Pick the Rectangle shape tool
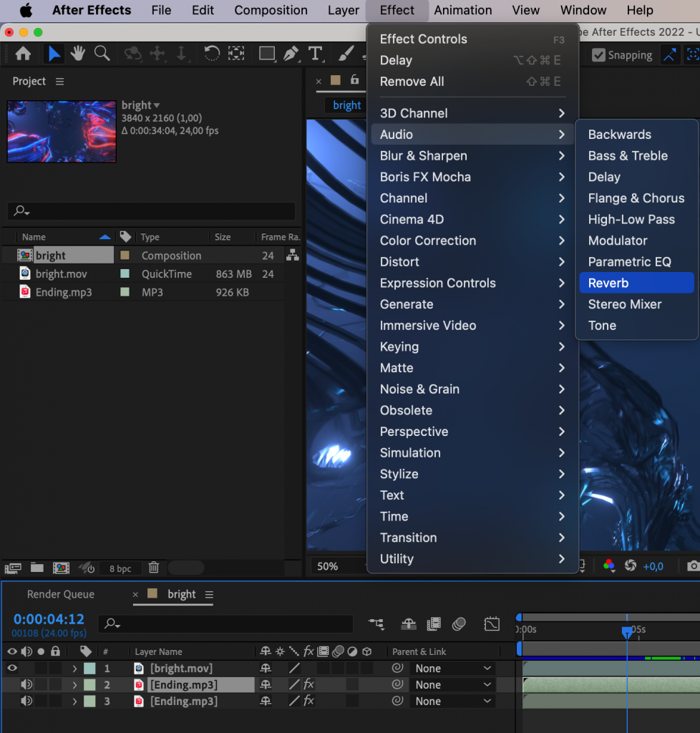Screen dimensions: 700x733 267,54
